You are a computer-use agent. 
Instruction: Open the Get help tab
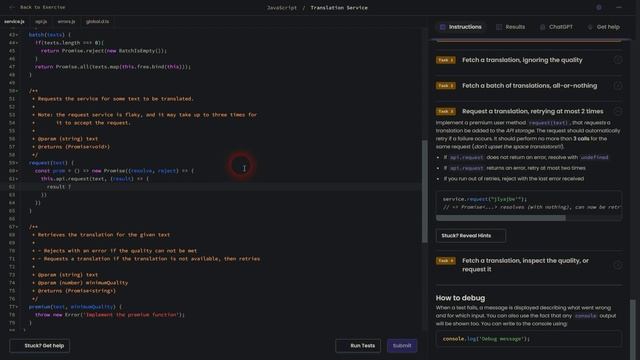coord(603,27)
